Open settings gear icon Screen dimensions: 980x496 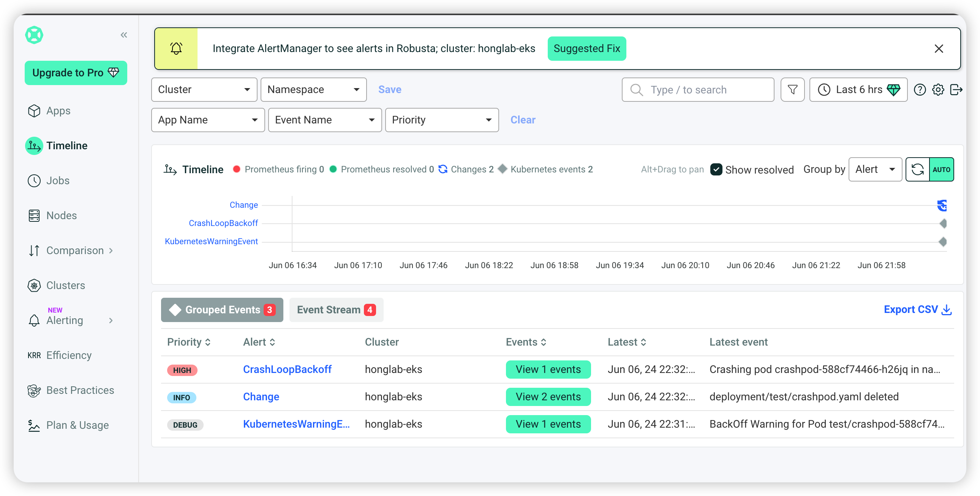[938, 90]
